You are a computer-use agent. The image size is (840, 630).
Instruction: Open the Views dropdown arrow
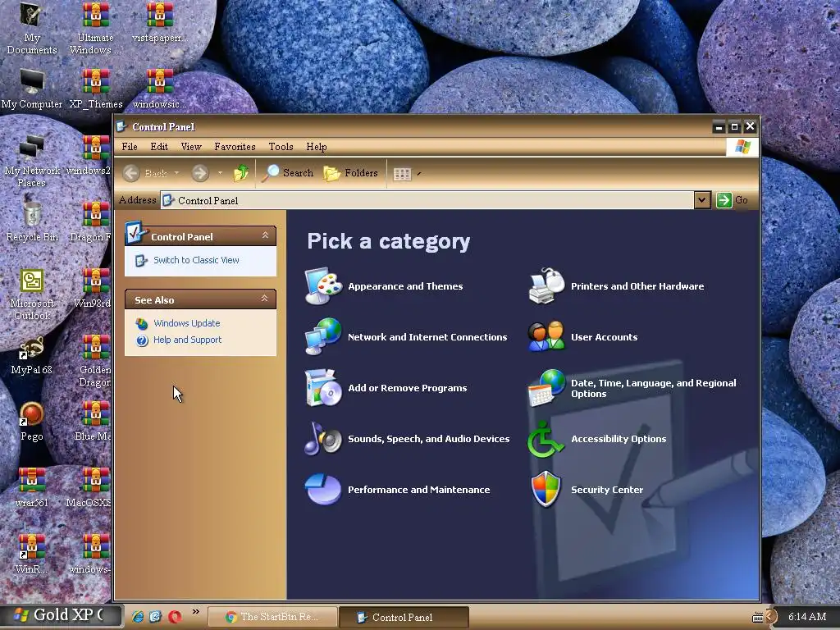tap(419, 174)
